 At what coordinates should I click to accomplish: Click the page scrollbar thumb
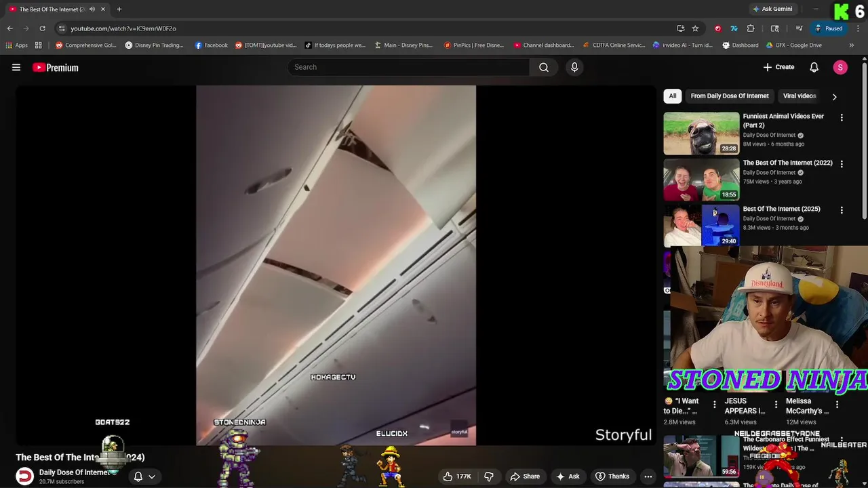click(865, 139)
